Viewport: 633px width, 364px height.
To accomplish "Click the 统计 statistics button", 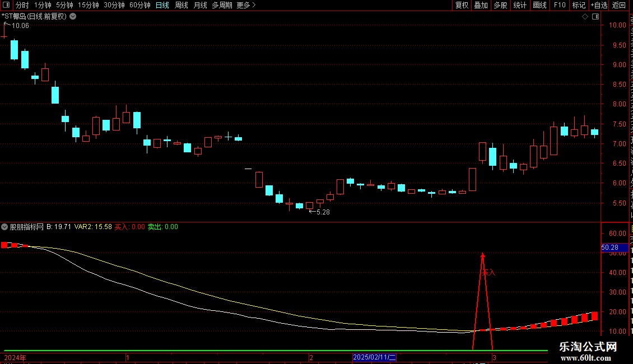I will click(520, 5).
